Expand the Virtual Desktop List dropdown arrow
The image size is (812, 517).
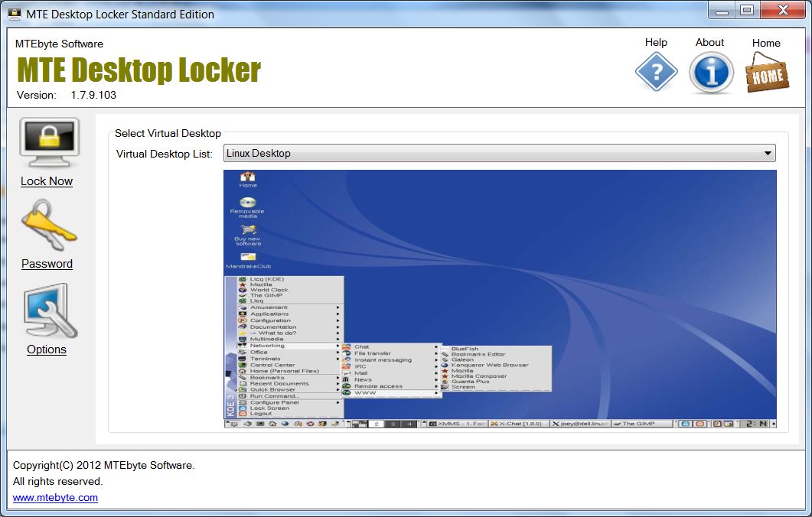point(768,153)
